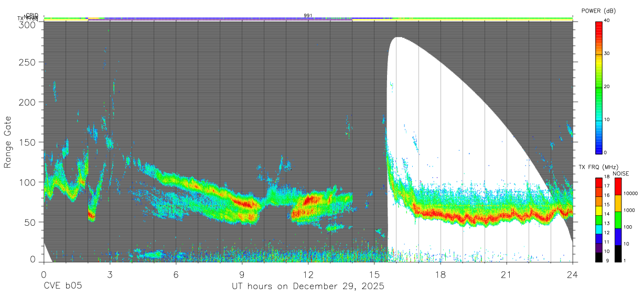Click the 12 tick on the UT hours axis
Viewport: 644px width, 297px height.
click(308, 274)
